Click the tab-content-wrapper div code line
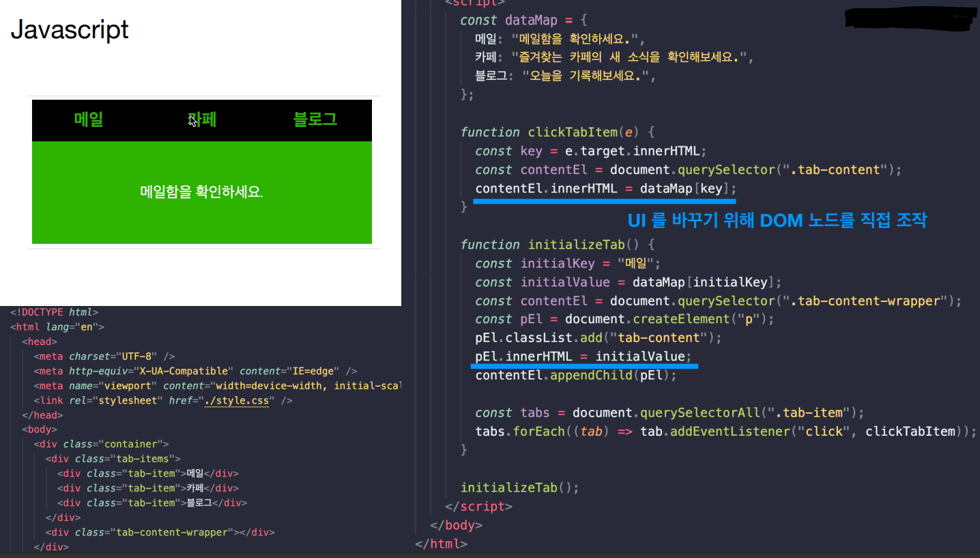 (160, 532)
